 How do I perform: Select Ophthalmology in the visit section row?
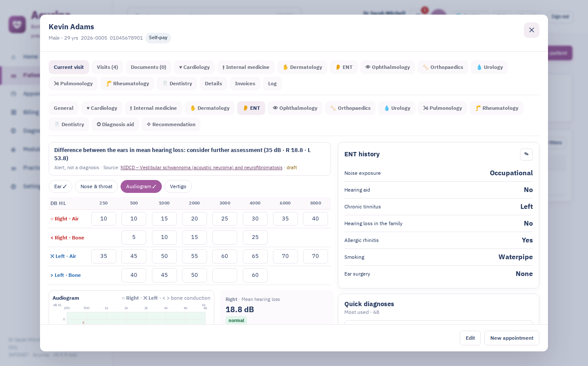(x=295, y=108)
